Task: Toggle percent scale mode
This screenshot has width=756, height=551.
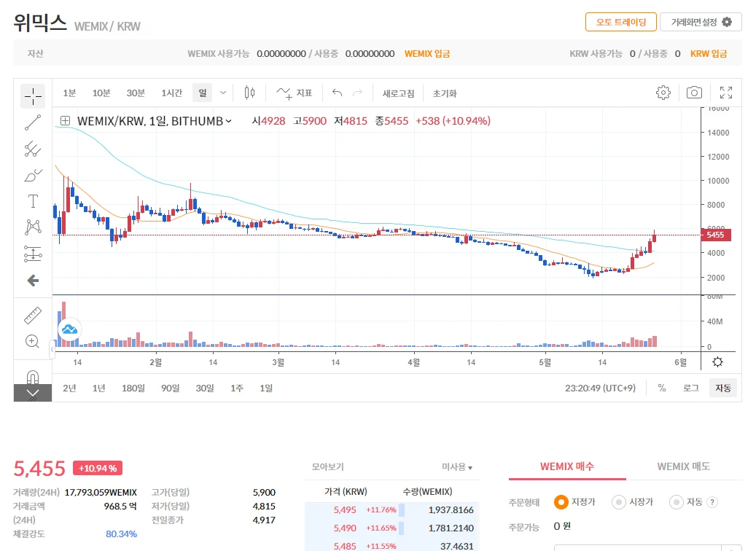Action: [x=662, y=388]
